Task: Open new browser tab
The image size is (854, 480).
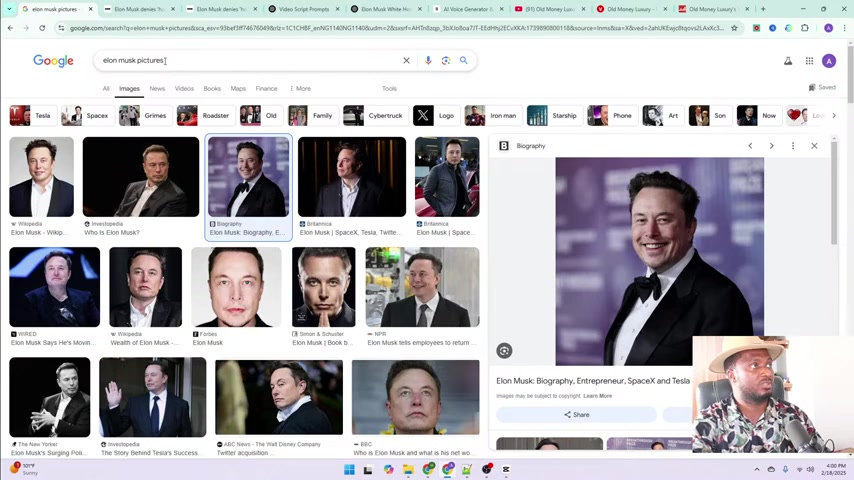Action: coord(763,9)
